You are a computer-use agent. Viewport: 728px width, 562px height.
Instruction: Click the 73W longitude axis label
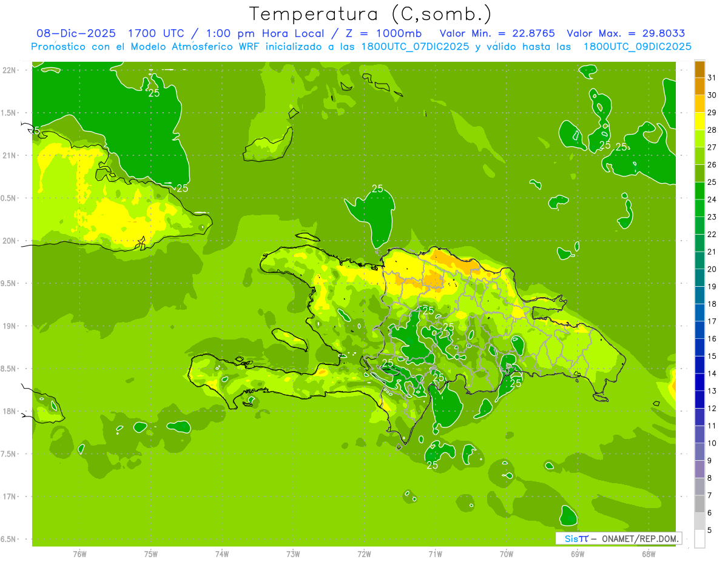[x=293, y=554]
